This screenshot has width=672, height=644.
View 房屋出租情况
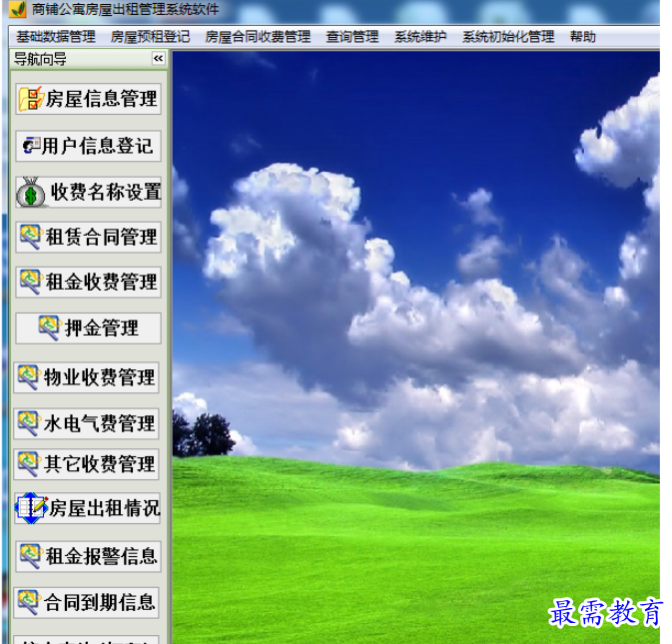click(x=88, y=508)
